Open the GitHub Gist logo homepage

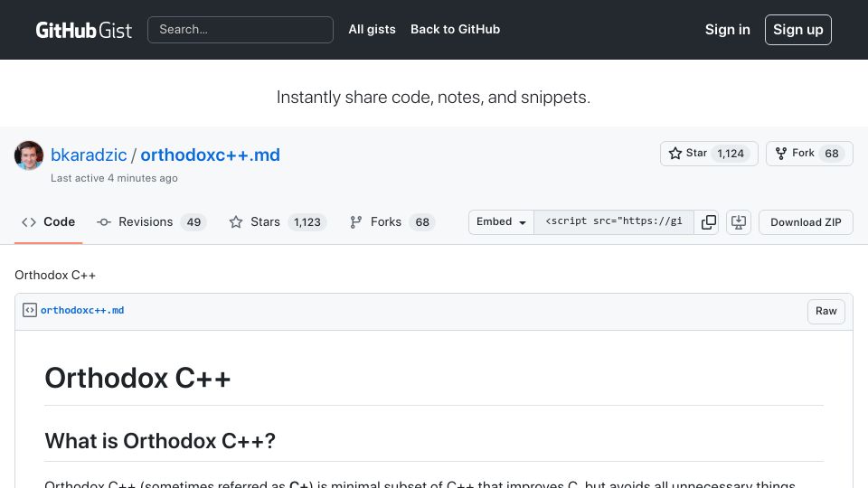coord(83,30)
